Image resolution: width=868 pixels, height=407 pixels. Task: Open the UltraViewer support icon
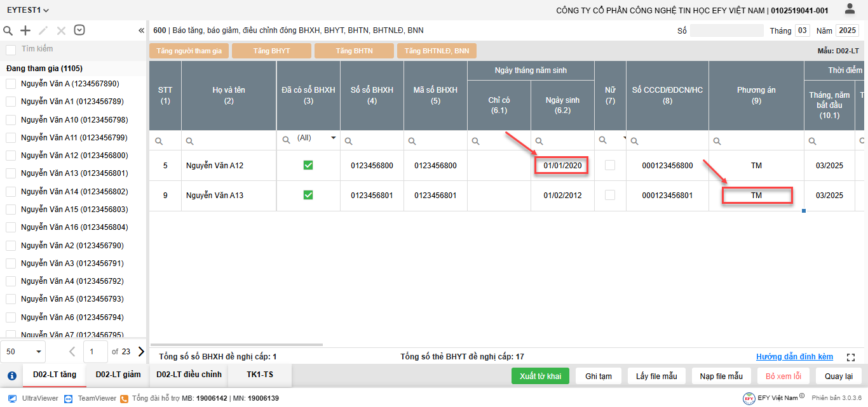[12, 398]
